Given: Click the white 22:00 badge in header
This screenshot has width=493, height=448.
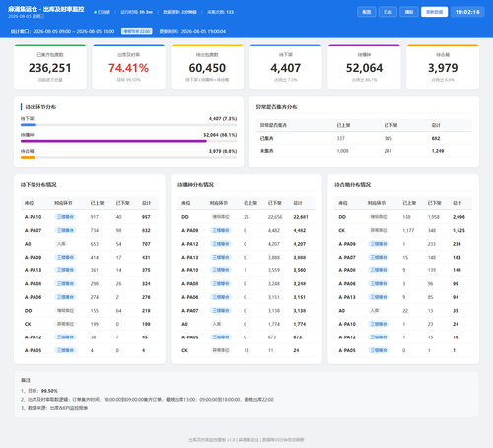Looking at the screenshot, I should [x=137, y=31].
